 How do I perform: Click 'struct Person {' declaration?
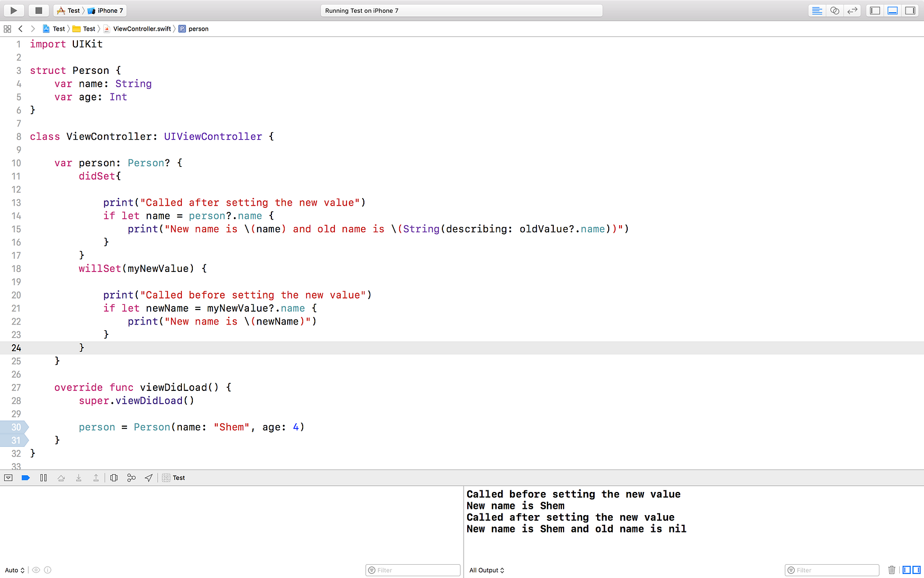pyautogui.click(x=76, y=71)
